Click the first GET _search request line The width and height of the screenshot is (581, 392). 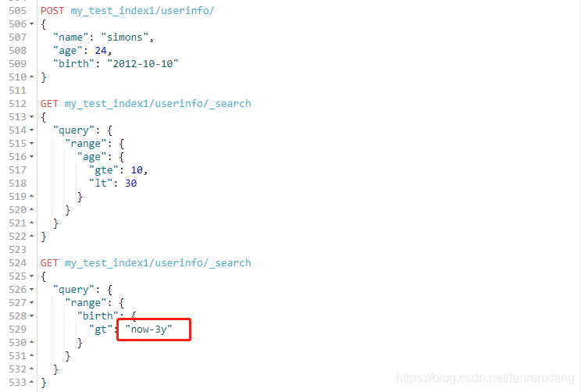tap(145, 104)
